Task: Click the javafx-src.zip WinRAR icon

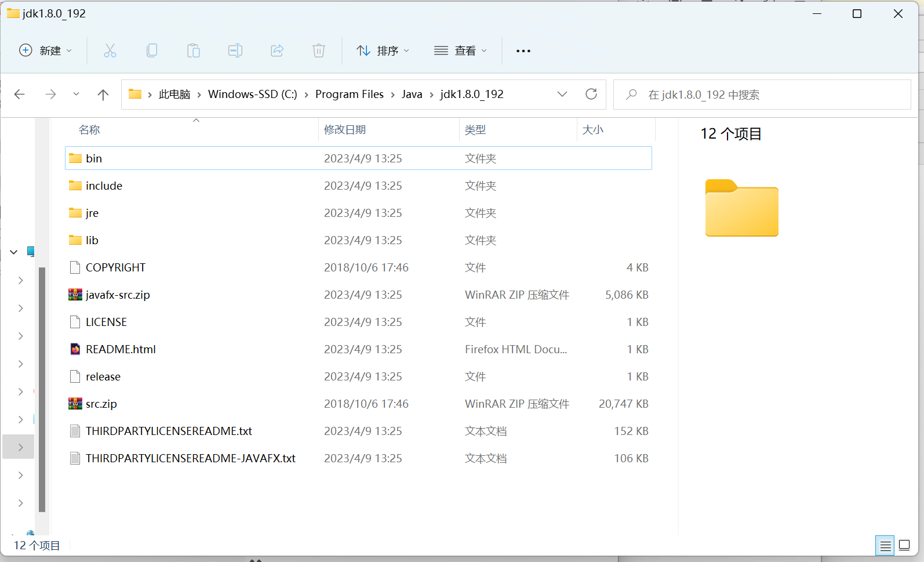Action: 75,295
